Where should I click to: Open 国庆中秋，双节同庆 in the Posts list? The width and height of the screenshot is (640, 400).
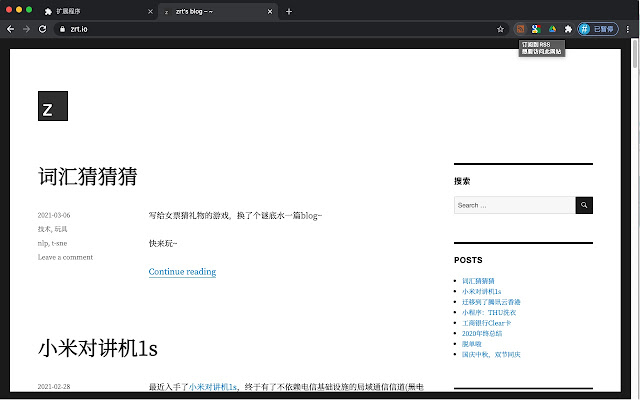[491, 355]
